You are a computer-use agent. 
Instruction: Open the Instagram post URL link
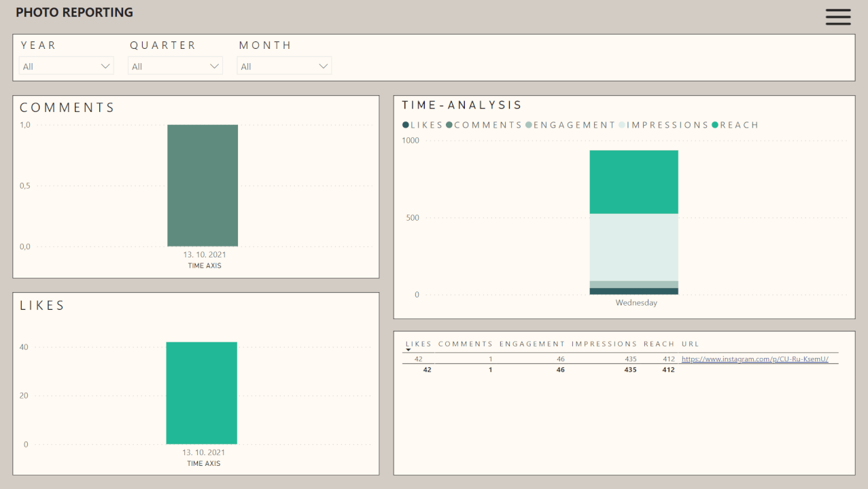[754, 359]
